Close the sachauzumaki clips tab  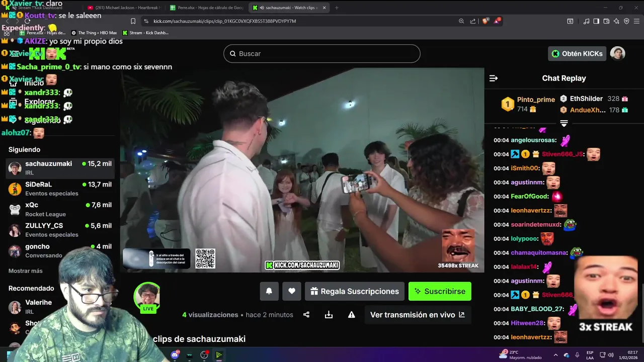[x=324, y=8]
